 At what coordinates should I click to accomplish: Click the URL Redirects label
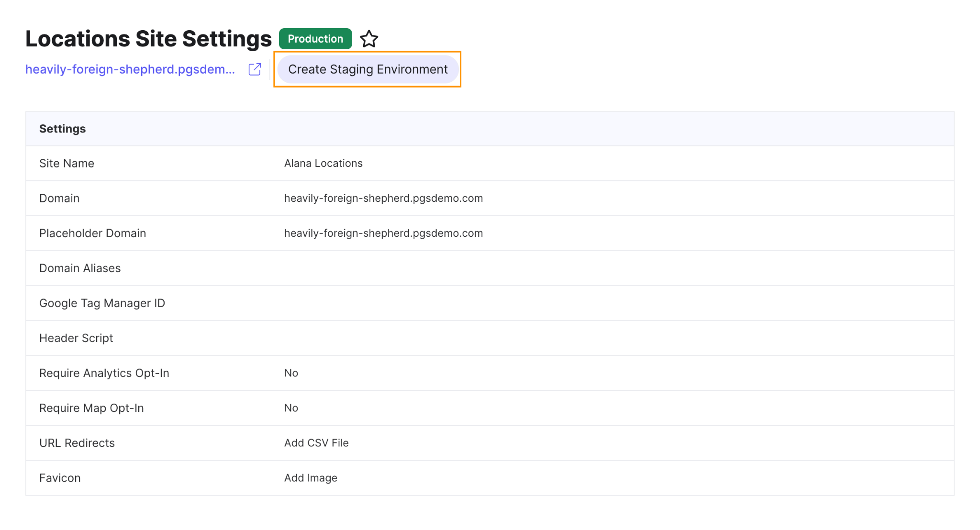tap(77, 443)
